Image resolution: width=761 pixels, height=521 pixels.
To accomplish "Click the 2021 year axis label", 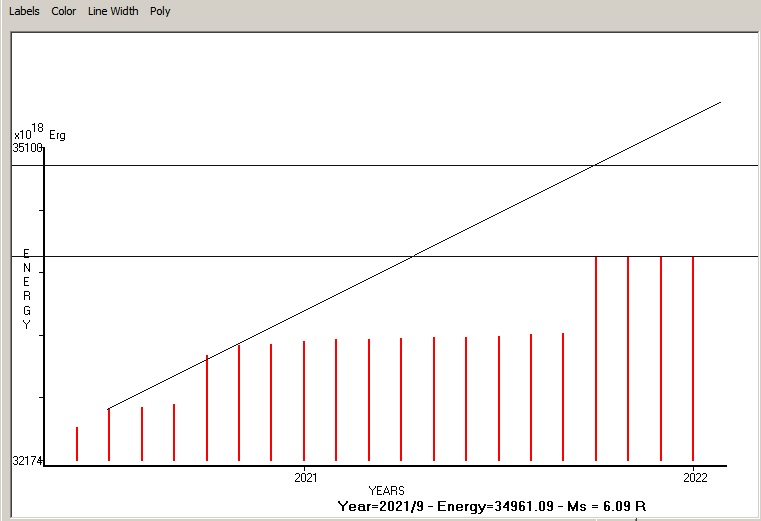I will click(x=305, y=477).
